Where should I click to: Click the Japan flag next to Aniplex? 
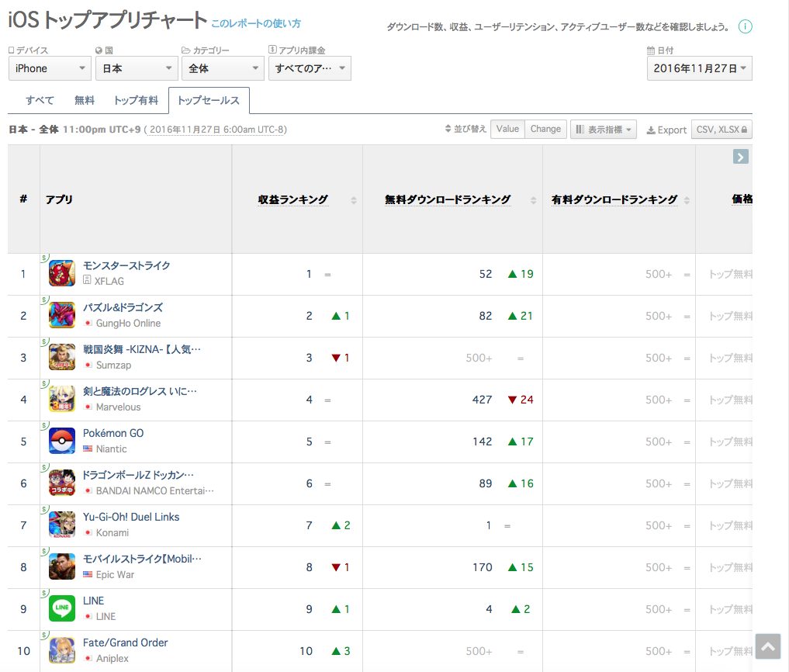tap(88, 658)
